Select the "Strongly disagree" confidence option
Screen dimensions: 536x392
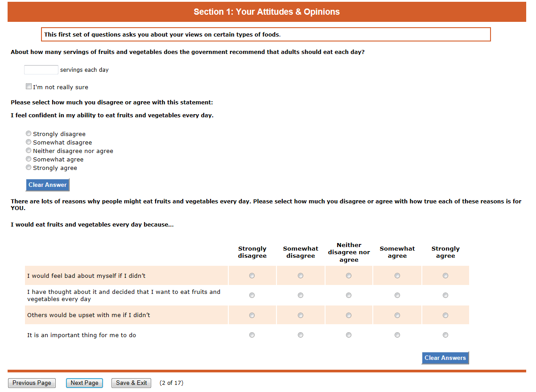pyautogui.click(x=29, y=133)
